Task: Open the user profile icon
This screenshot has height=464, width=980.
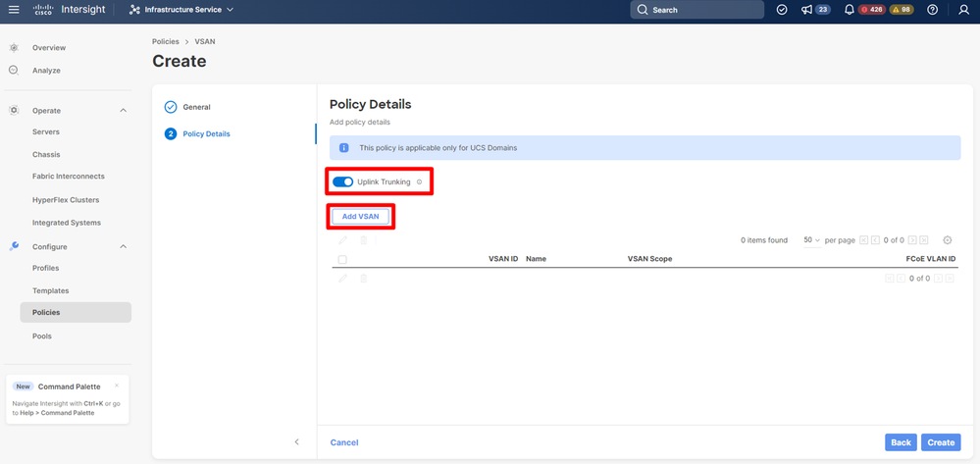Action: click(963, 10)
